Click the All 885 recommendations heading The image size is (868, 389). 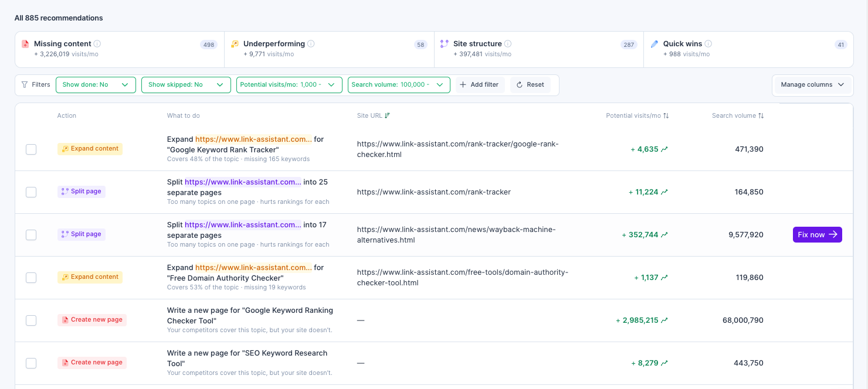click(x=59, y=18)
